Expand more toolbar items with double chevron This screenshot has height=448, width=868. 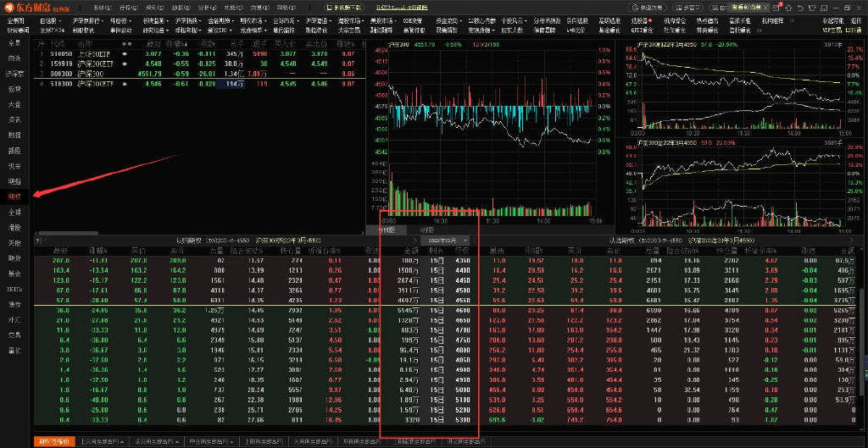[793, 20]
